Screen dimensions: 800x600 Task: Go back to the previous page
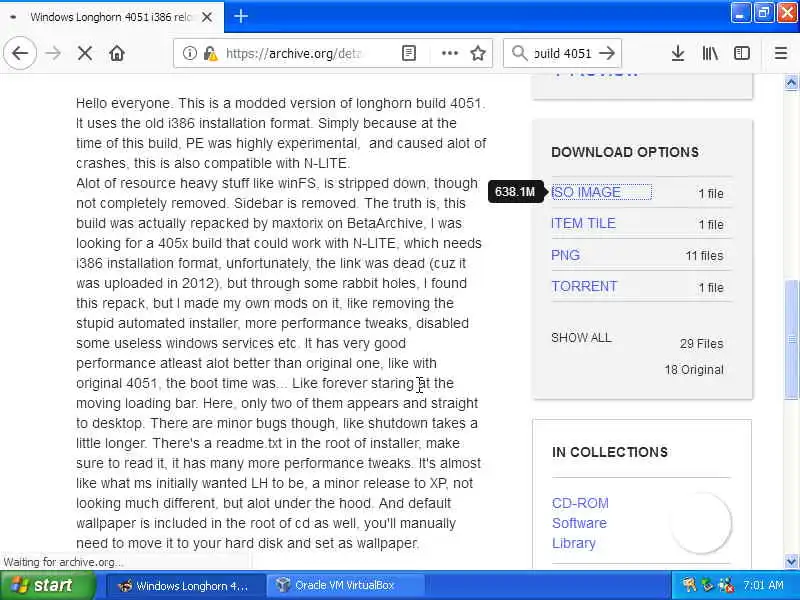[20, 53]
